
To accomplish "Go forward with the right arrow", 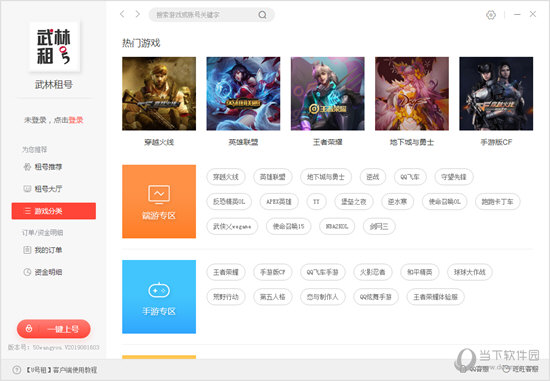I will point(138,14).
